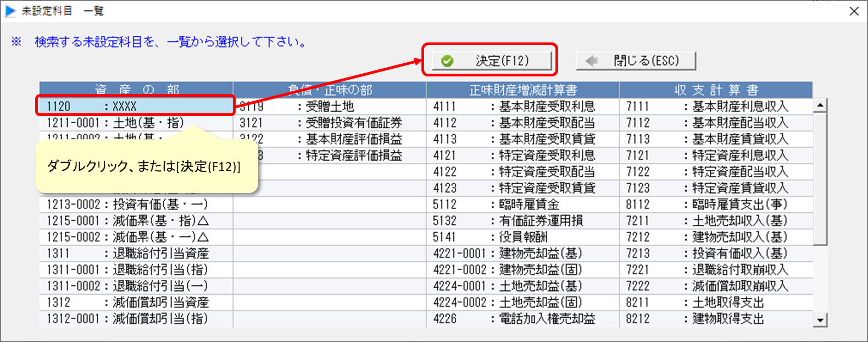Screen dimensions: 868x342
Task: Click the blue triangle icon in title bar
Action: pyautogui.click(x=10, y=11)
